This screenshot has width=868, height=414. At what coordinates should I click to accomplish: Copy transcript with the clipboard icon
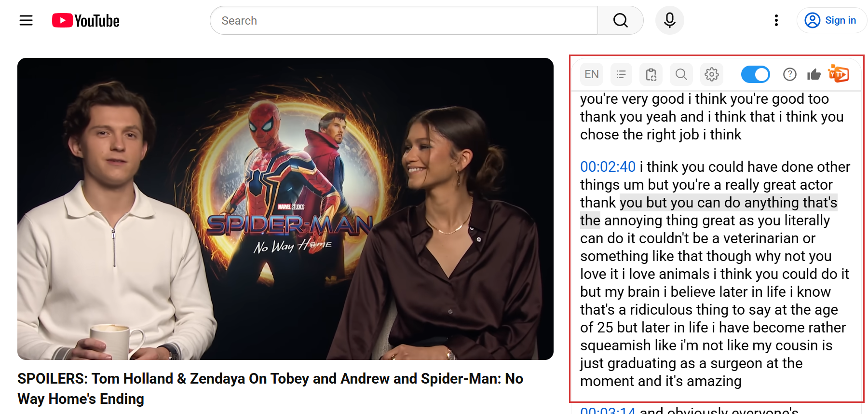pyautogui.click(x=651, y=74)
